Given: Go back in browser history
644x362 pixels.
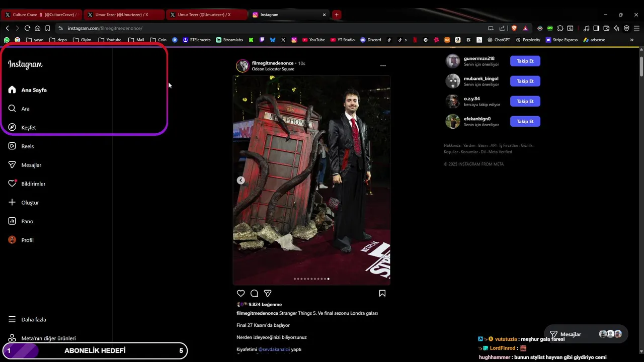Looking at the screenshot, I should (7, 28).
